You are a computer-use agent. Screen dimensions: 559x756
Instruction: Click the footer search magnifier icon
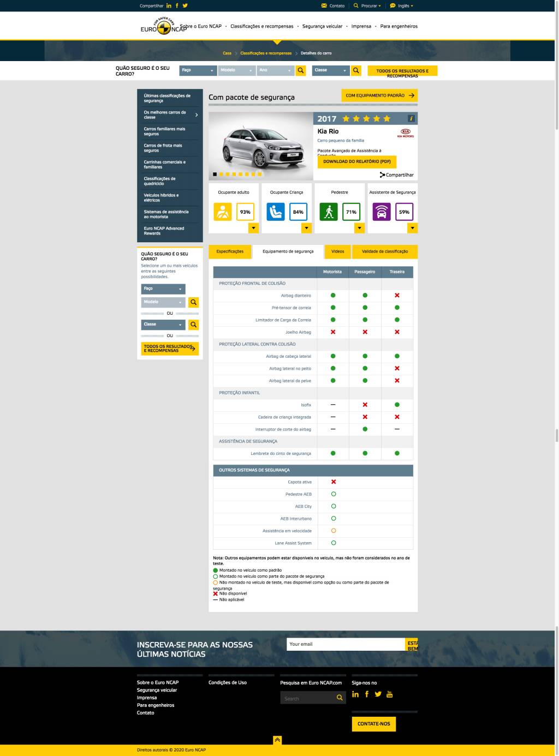pyautogui.click(x=340, y=698)
